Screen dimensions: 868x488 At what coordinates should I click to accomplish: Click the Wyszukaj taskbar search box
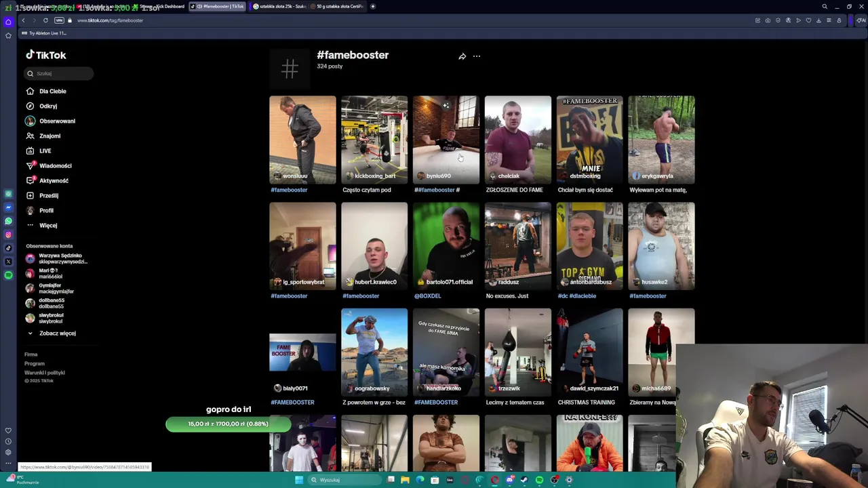pyautogui.click(x=343, y=480)
